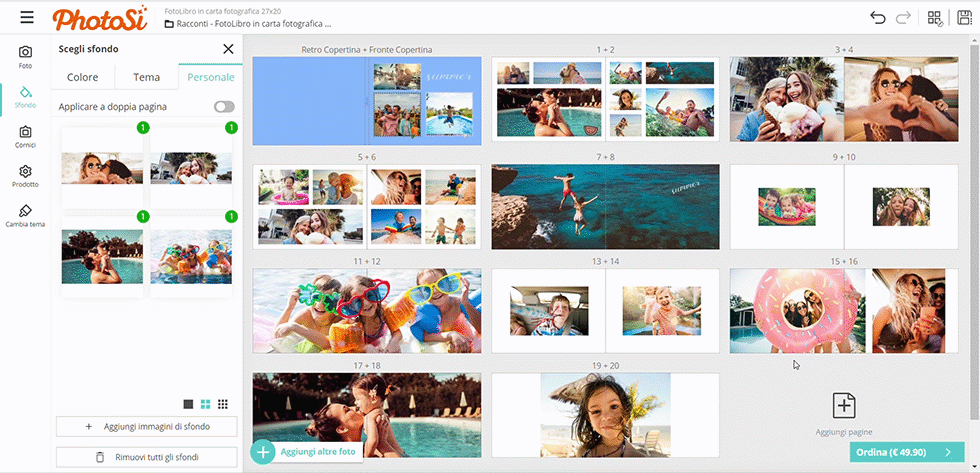Switch to the Colore tab
This screenshot has width=980, height=473.
click(83, 77)
